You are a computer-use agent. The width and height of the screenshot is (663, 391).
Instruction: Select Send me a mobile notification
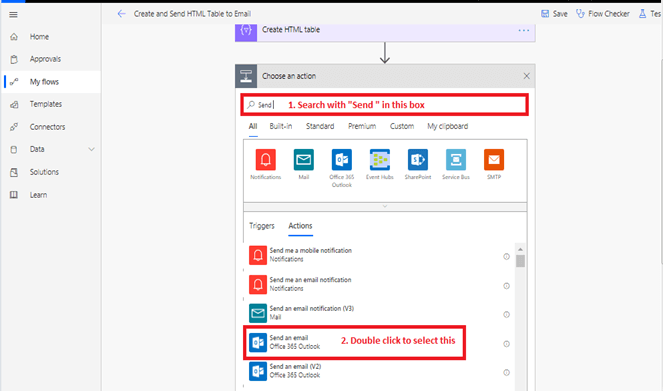(378, 255)
